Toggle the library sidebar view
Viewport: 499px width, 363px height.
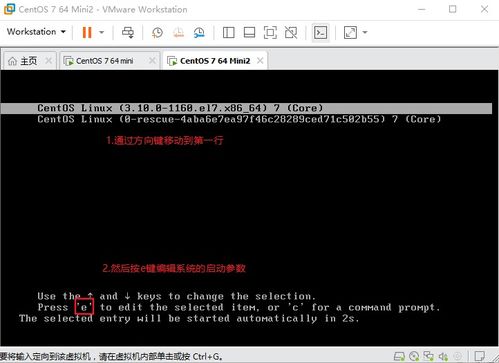pyautogui.click(x=229, y=32)
